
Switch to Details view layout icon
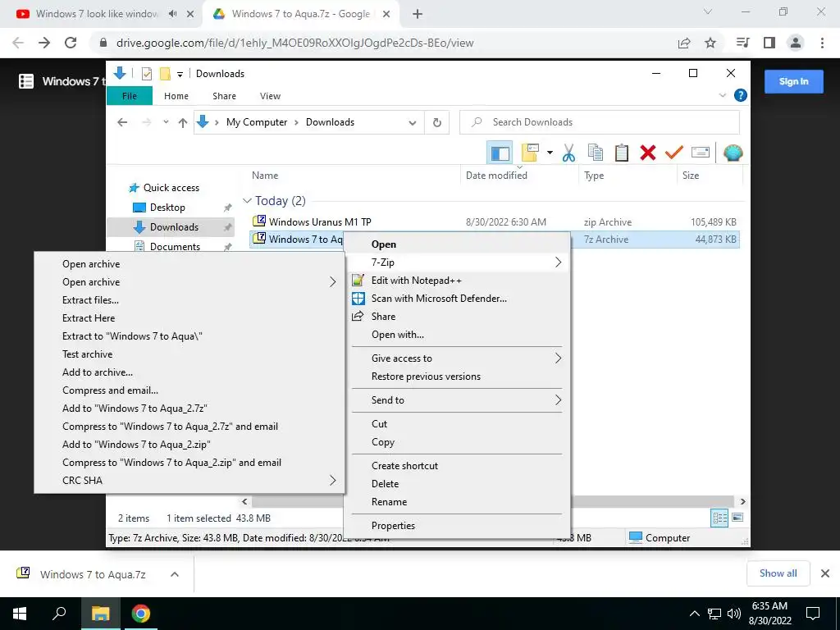pos(719,518)
